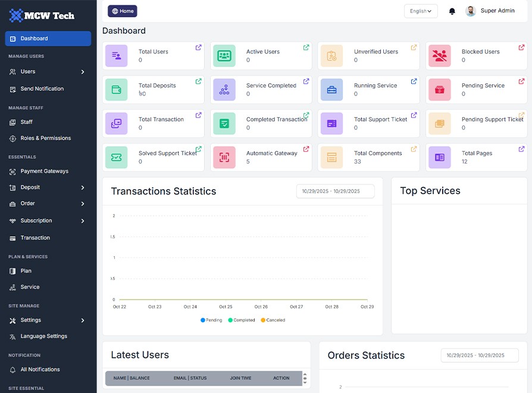Image resolution: width=532 pixels, height=393 pixels.
Task: Click the Active Users card icon
Action: tap(224, 56)
